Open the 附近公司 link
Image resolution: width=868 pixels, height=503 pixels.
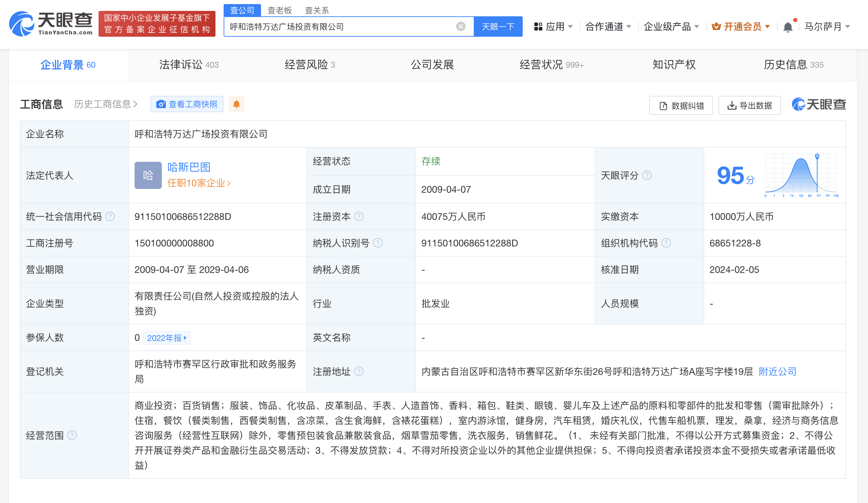777,371
